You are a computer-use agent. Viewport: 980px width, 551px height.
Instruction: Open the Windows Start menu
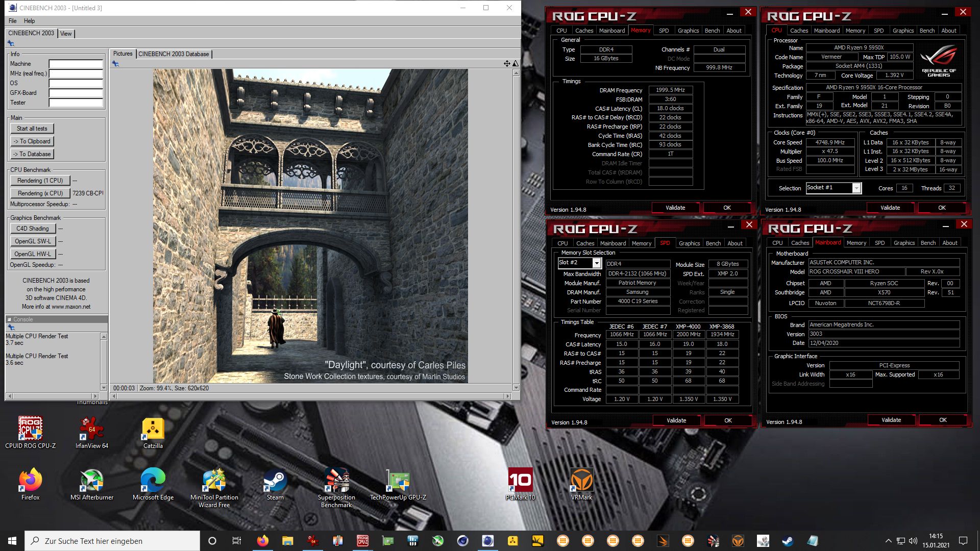pyautogui.click(x=12, y=541)
